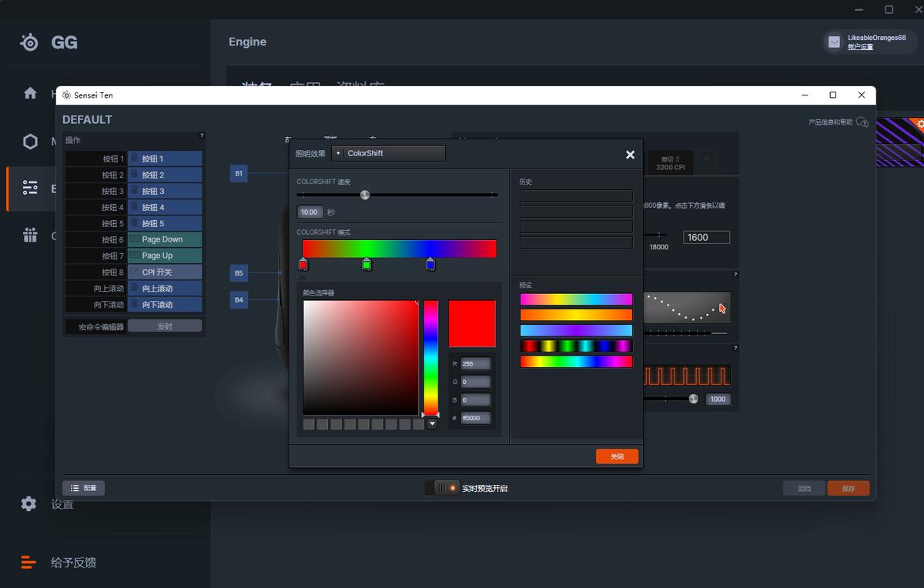Expand the saved color swatches arrow
The height and width of the screenshot is (588, 924).
point(432,424)
